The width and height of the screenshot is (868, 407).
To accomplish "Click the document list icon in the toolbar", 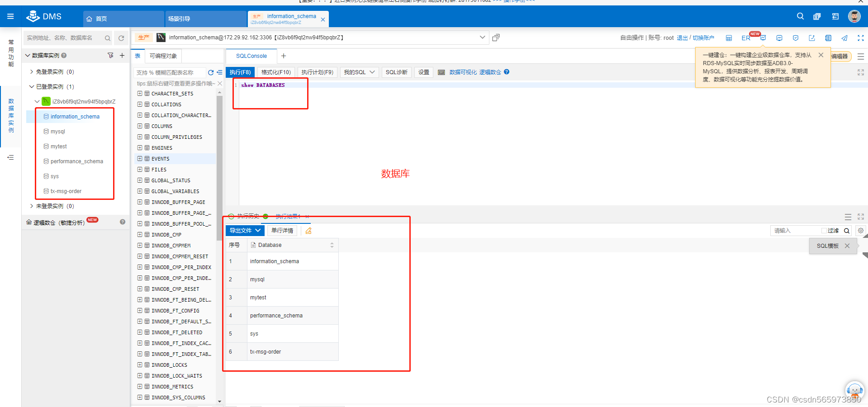I will pyautogui.click(x=828, y=38).
